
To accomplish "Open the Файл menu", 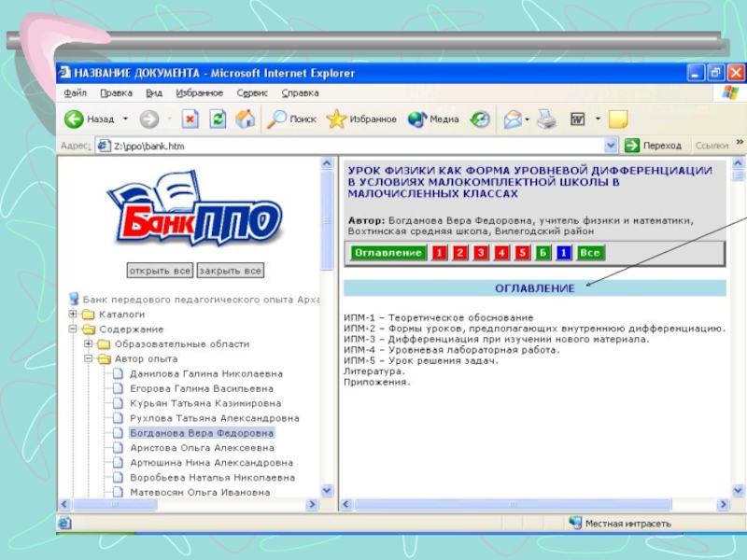I will (x=76, y=92).
